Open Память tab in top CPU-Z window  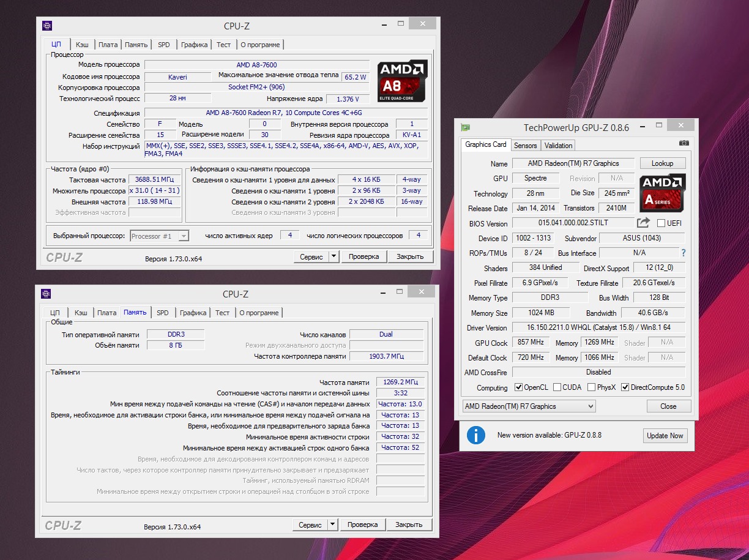pyautogui.click(x=136, y=45)
